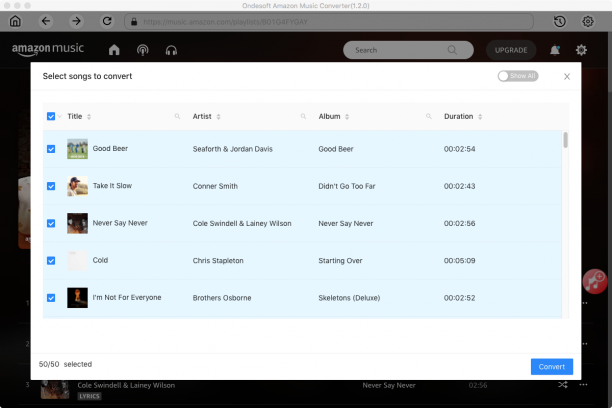Go back with the left arrow button
Image resolution: width=612 pixels, height=408 pixels.
pyautogui.click(x=46, y=21)
